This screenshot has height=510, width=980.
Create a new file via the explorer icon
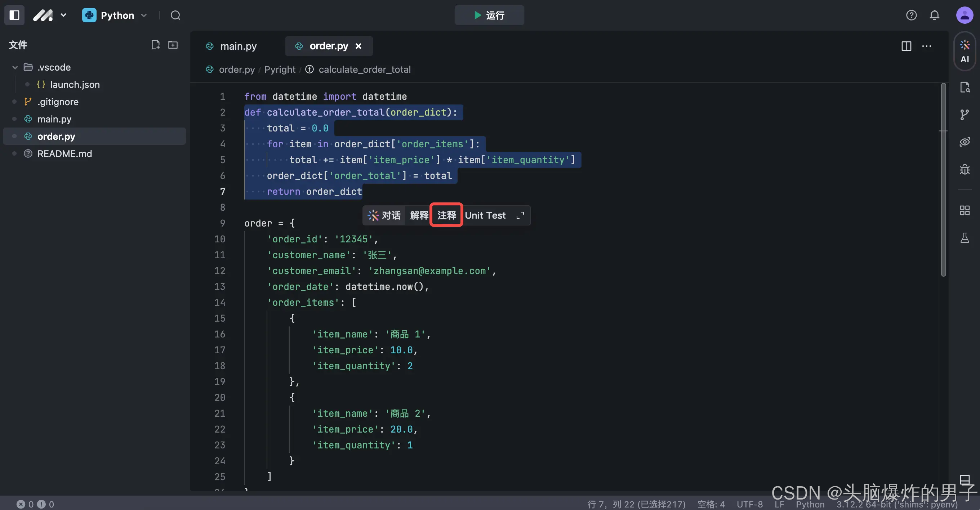[156, 45]
